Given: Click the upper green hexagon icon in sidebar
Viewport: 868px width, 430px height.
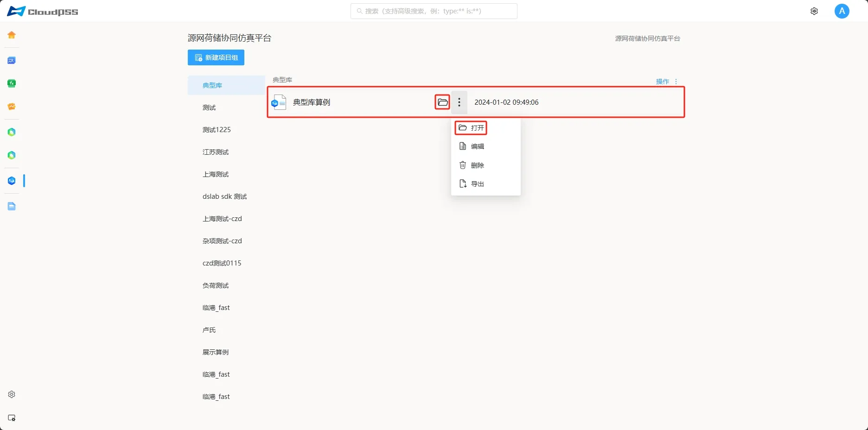Looking at the screenshot, I should [x=12, y=132].
